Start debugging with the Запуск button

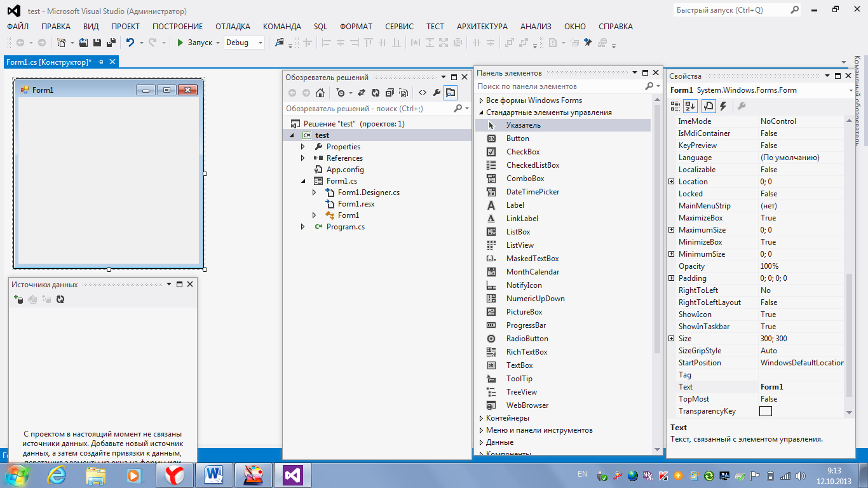[x=194, y=43]
